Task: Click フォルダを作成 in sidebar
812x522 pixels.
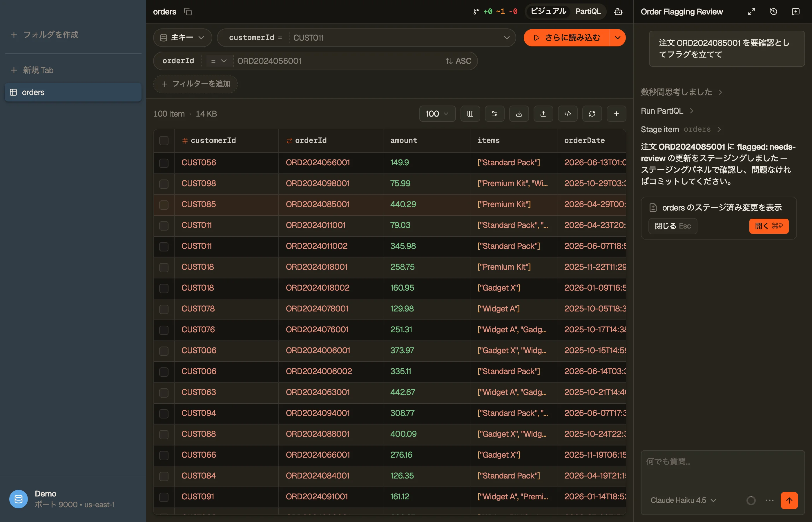Action: 44,35
